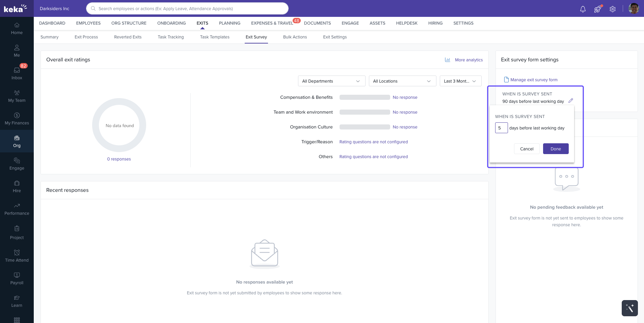Open the notifications bell icon
The width and height of the screenshot is (644, 323).
coord(583,9)
